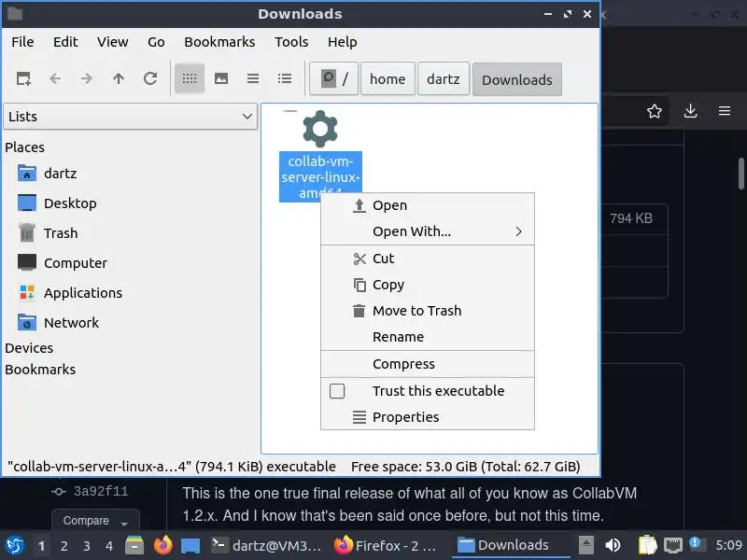Image resolution: width=747 pixels, height=560 pixels.
Task: Open Firefox hamburger menu
Action: [x=725, y=111]
